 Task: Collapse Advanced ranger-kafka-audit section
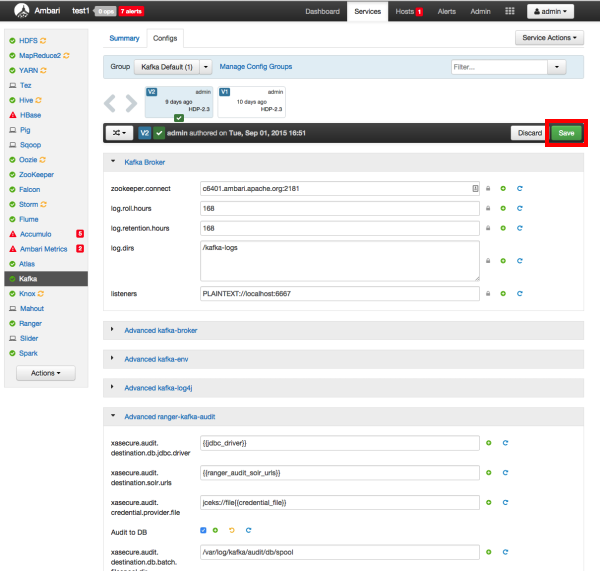tap(113, 416)
